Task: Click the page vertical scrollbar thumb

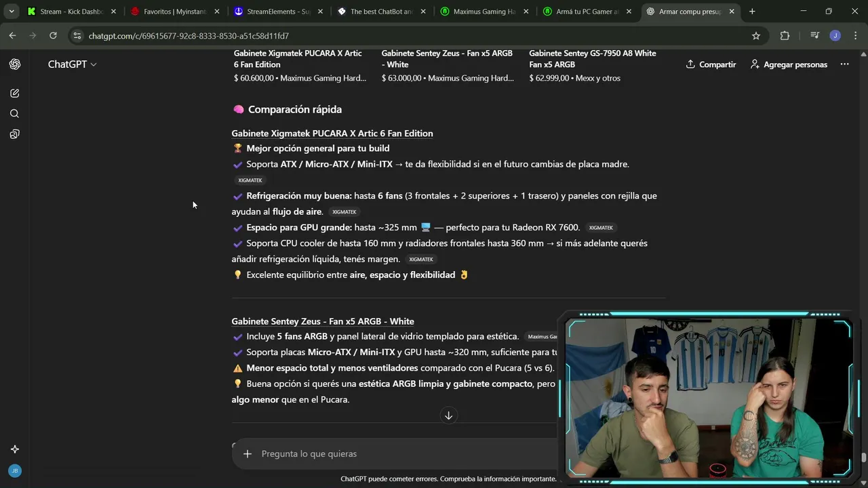Action: pyautogui.click(x=863, y=459)
